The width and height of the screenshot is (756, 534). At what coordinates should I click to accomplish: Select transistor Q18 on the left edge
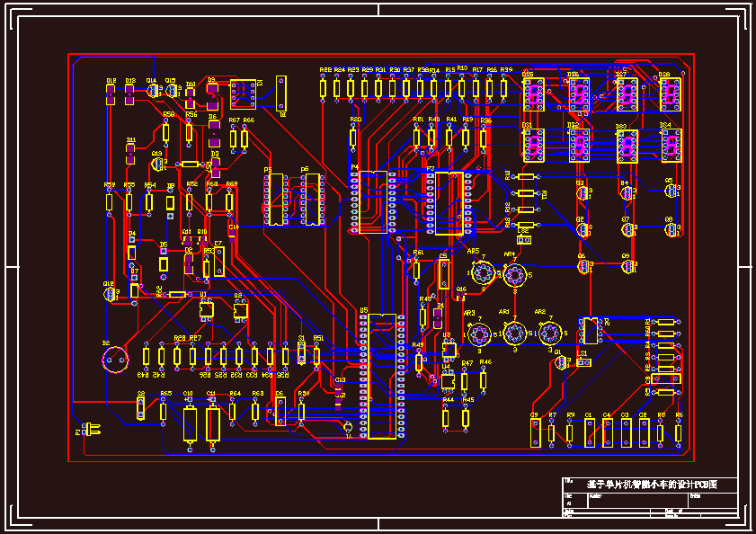click(x=111, y=294)
